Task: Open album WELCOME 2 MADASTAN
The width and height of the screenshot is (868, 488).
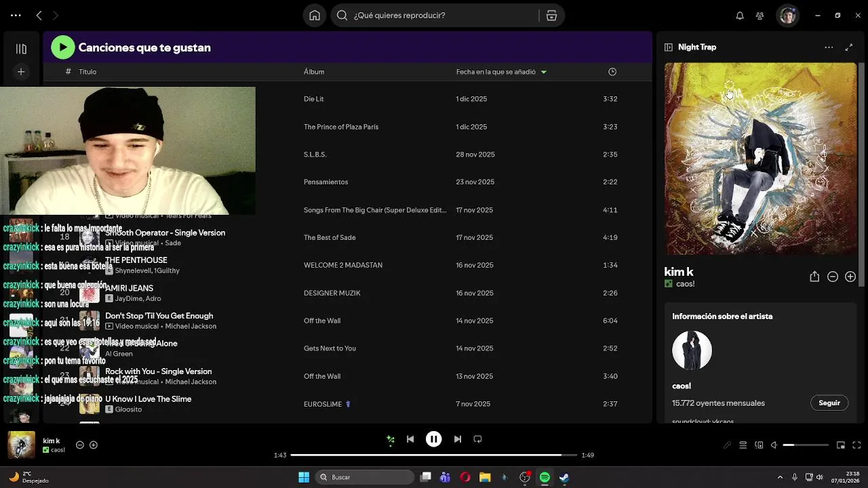Action: pyautogui.click(x=343, y=265)
